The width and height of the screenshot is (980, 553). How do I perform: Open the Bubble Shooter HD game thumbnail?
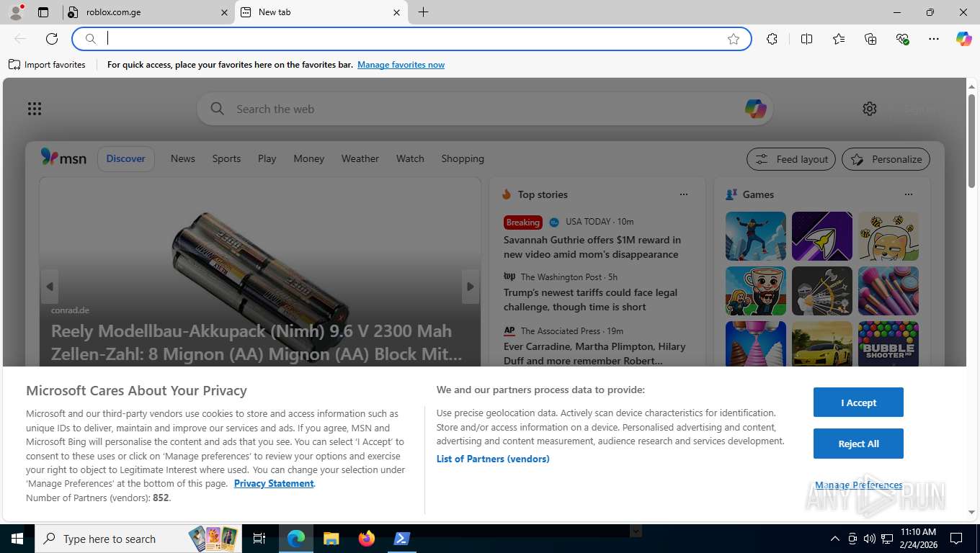[888, 343]
